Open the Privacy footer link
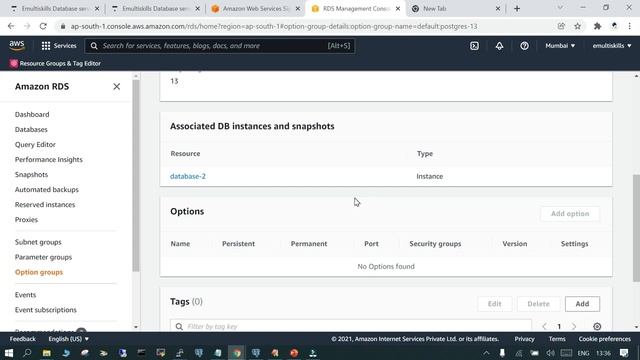Image resolution: width=640 pixels, height=360 pixels. pyautogui.click(x=524, y=339)
